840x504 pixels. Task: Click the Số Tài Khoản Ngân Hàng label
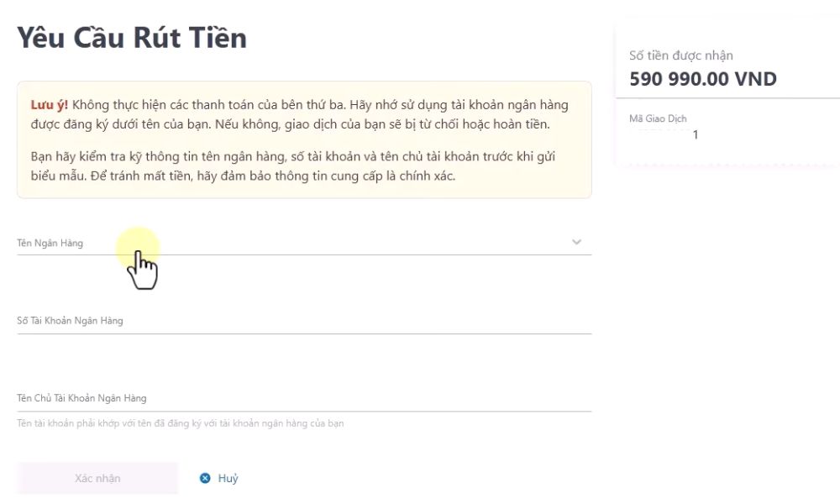point(70,320)
